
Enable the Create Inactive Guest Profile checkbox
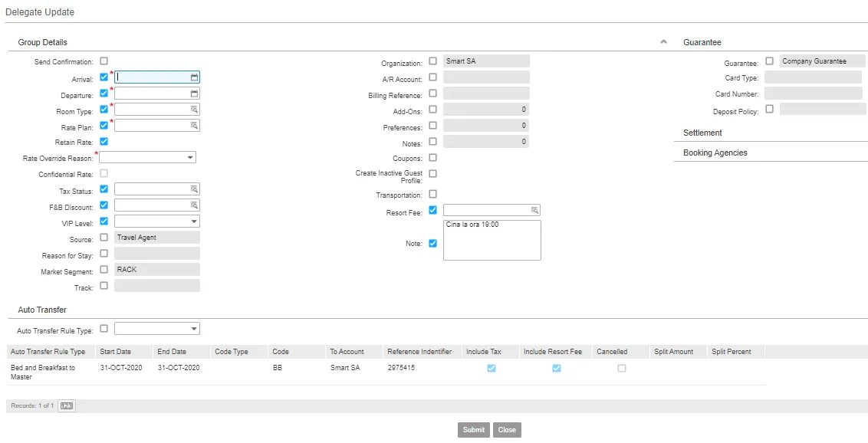[x=433, y=174]
